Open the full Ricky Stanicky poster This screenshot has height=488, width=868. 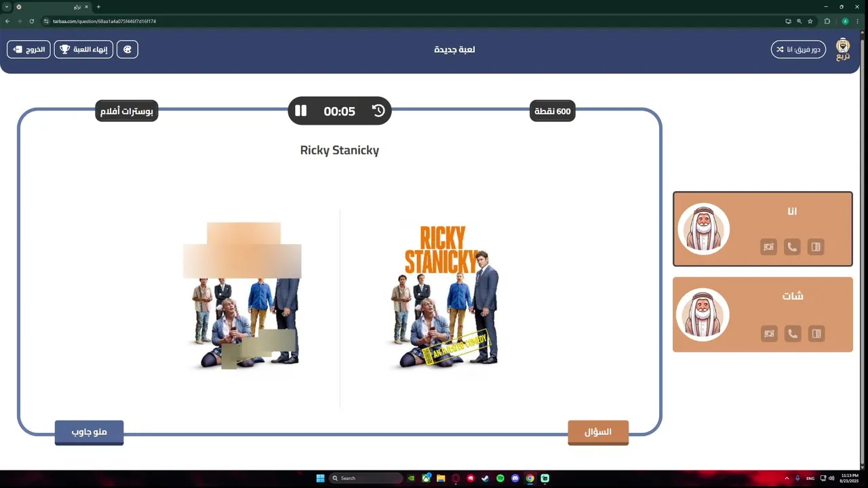coord(446,297)
